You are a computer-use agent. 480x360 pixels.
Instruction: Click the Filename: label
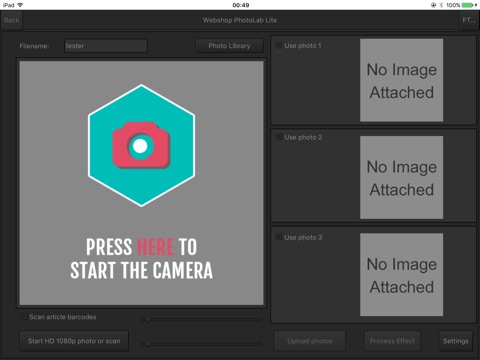click(x=34, y=46)
